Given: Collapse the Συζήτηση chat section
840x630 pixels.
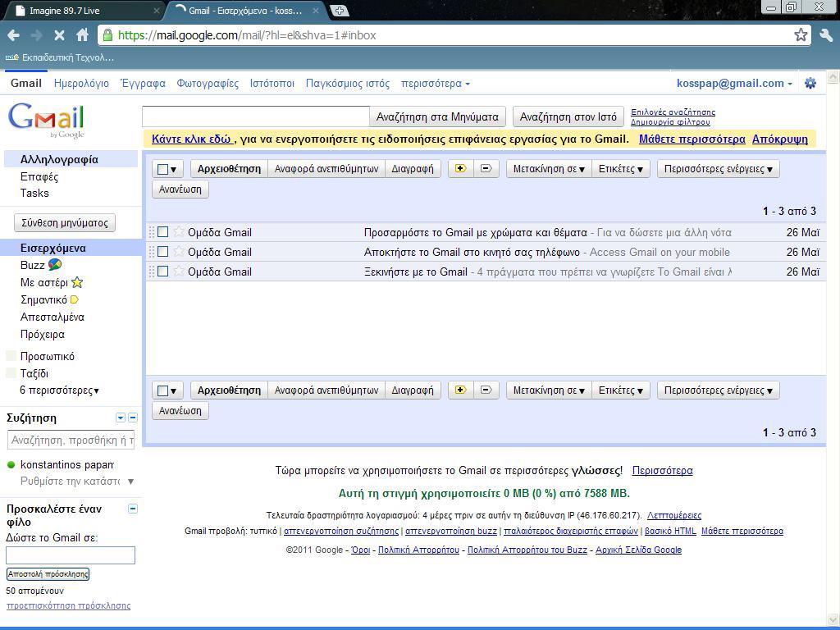Looking at the screenshot, I should coord(133,418).
